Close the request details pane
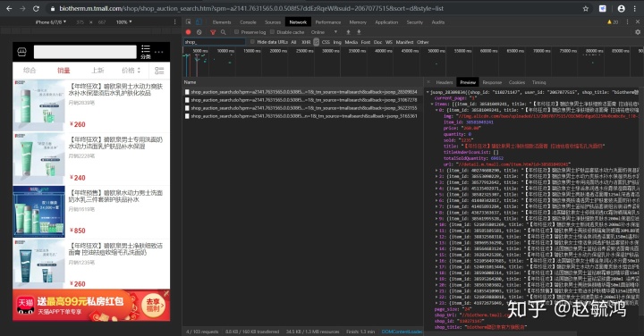Image resolution: width=644 pixels, height=336 pixels. click(x=428, y=82)
